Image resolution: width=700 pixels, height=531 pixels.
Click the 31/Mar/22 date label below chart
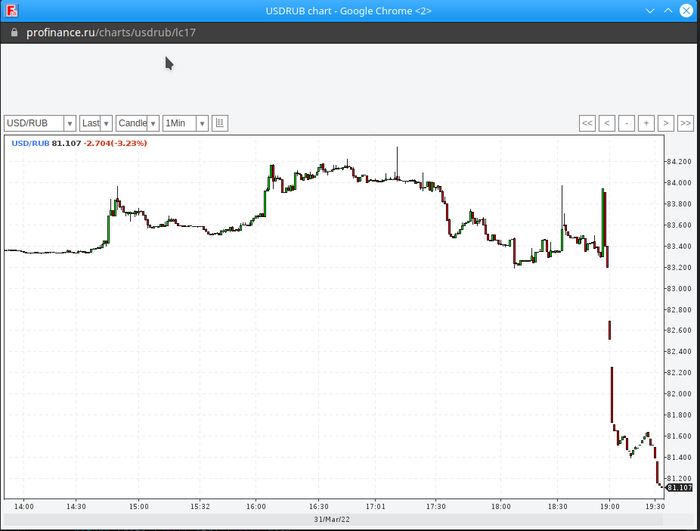[x=332, y=519]
